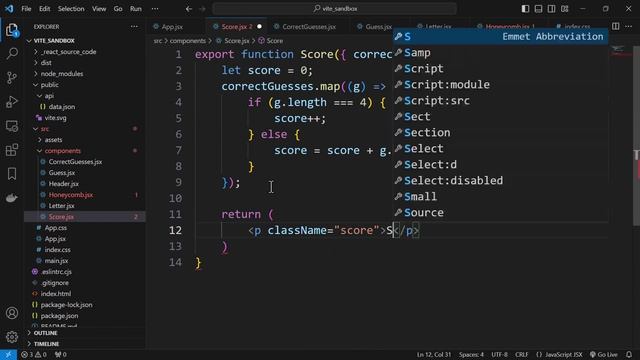Open the Explorer view in activity bar
This screenshot has width=640, height=360.
(x=12, y=30)
